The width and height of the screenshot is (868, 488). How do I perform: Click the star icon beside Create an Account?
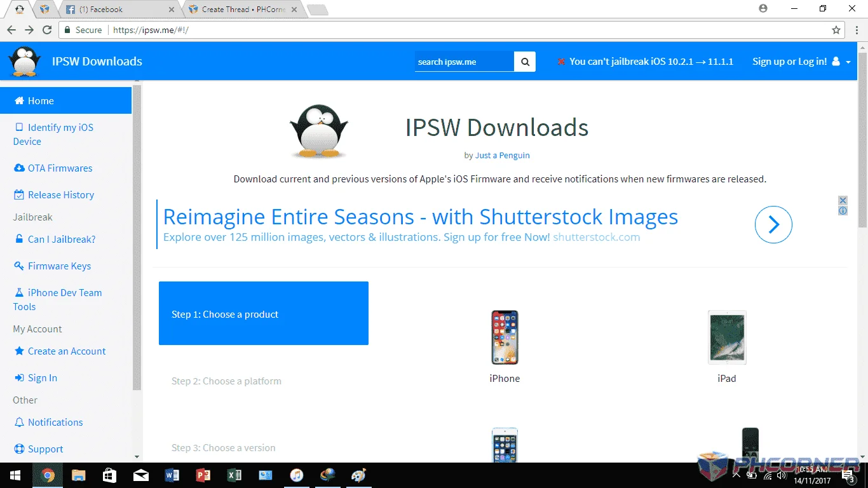pos(19,351)
